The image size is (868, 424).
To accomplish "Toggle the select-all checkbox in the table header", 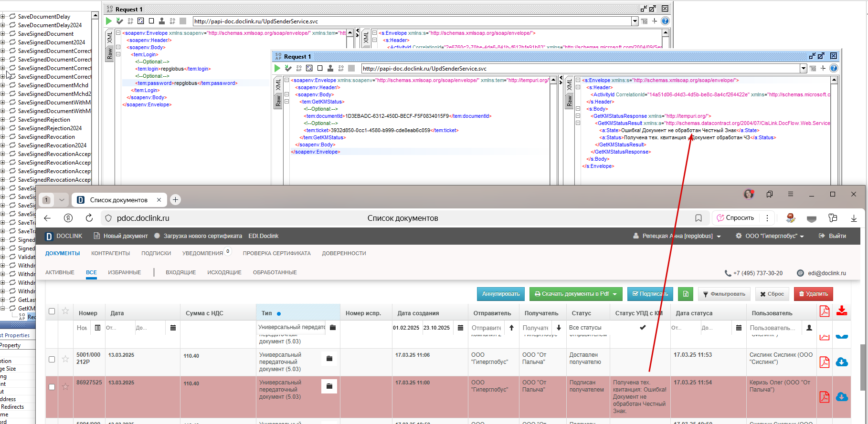I will tap(52, 311).
